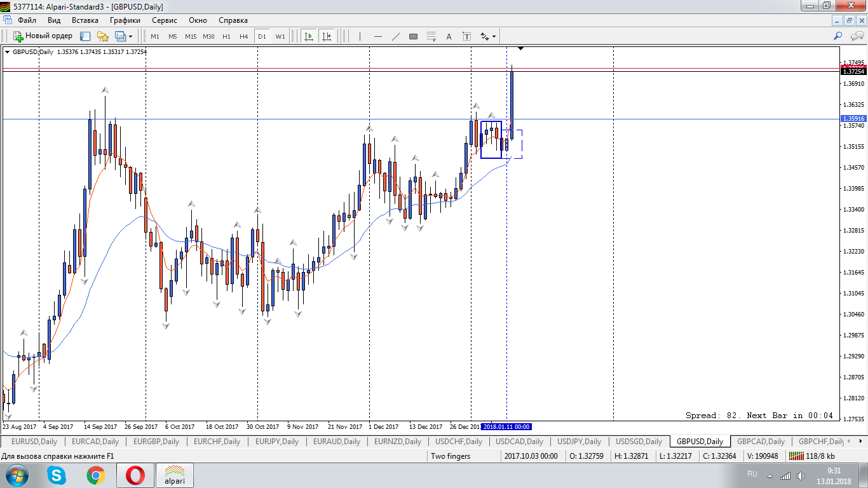Image resolution: width=868 pixels, height=488 pixels.
Task: Open the Сервис menu
Action: coord(165,20)
